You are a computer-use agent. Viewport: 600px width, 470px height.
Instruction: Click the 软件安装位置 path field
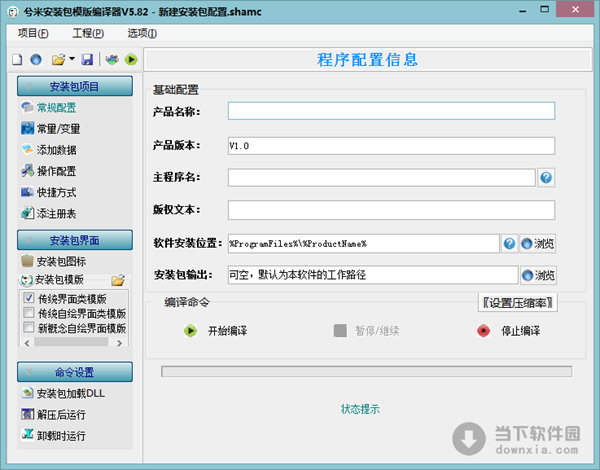pyautogui.click(x=364, y=243)
